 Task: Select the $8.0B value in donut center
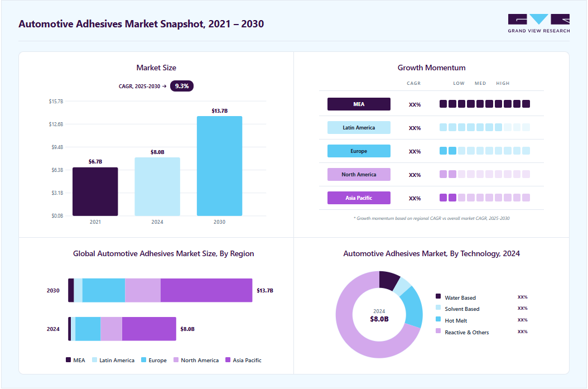[379, 319]
